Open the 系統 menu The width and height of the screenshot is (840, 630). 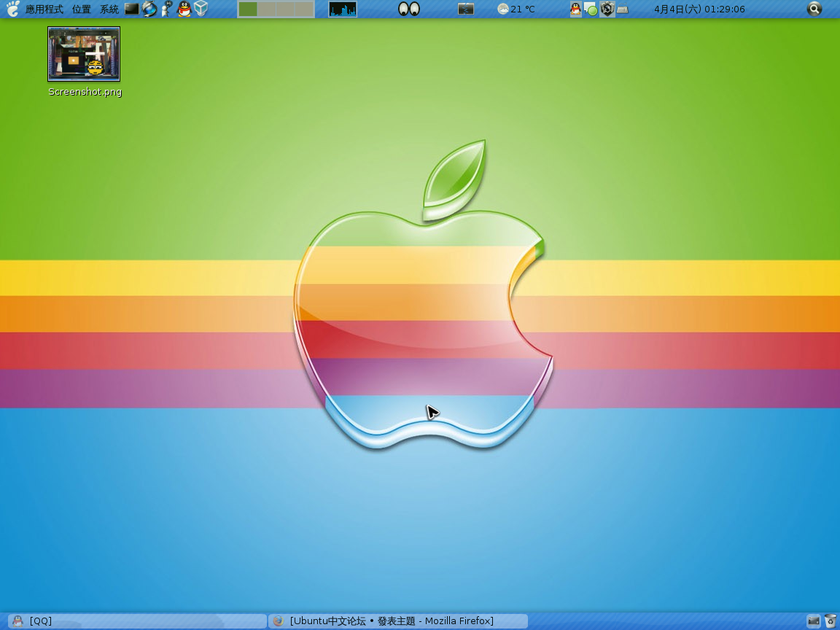(x=109, y=9)
